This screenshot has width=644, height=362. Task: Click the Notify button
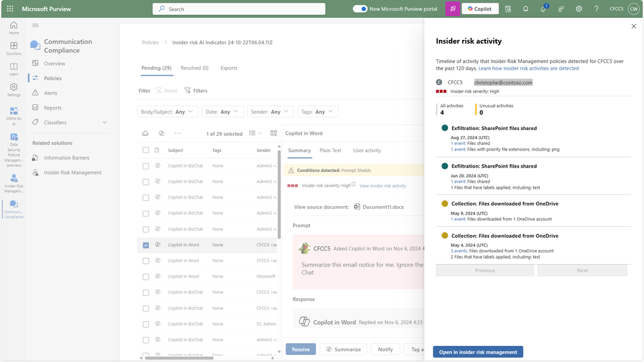385,349
